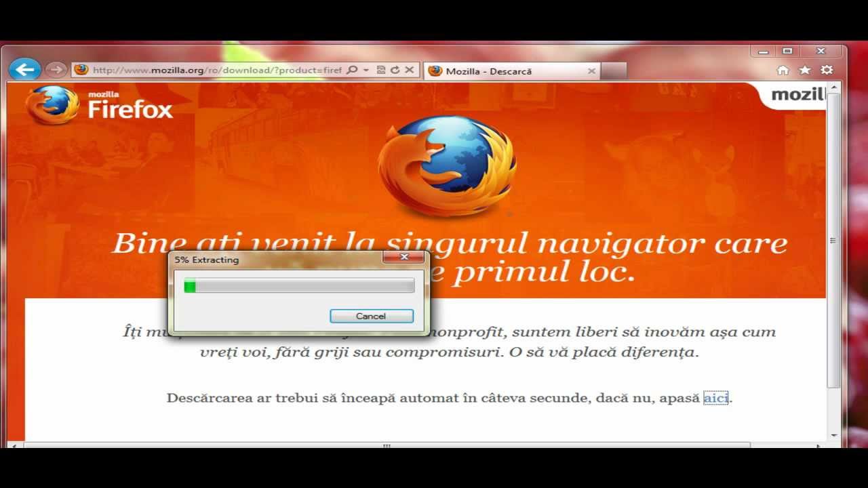Maximize the Internet Explorer window

pos(787,51)
